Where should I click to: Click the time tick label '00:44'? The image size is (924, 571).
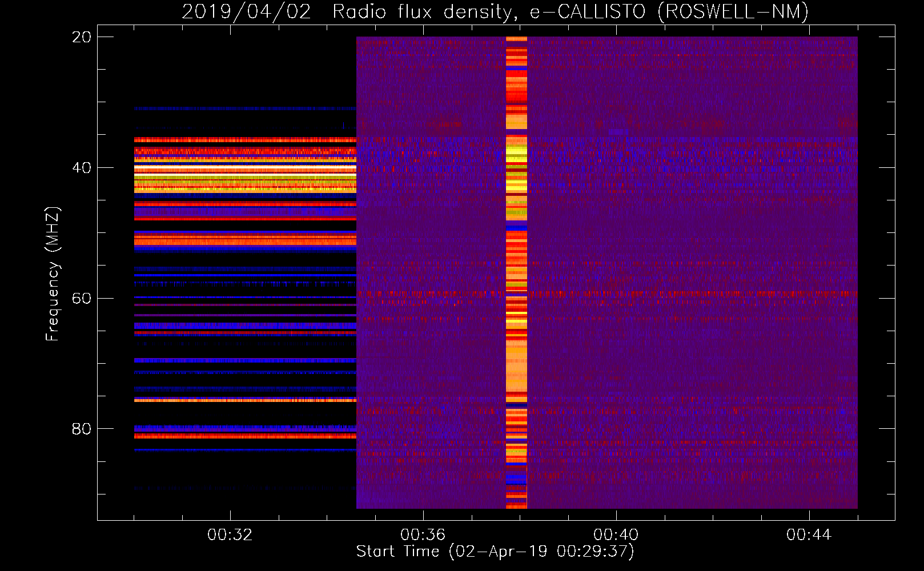pos(809,535)
